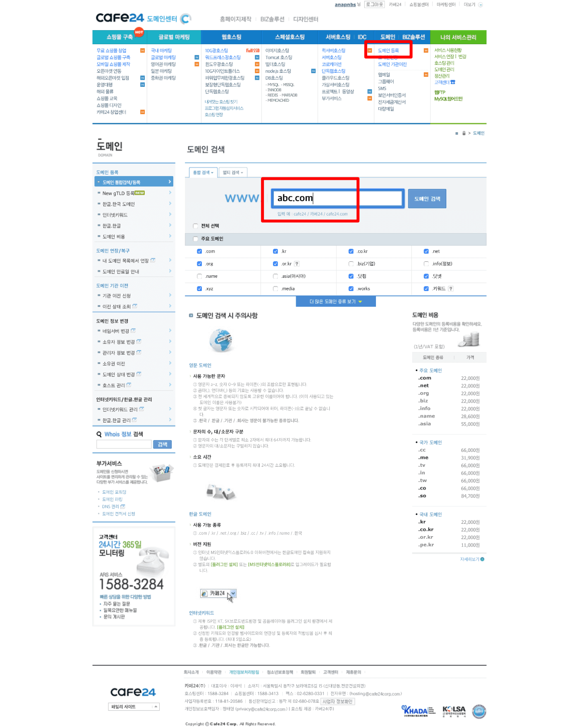This screenshot has height=728, width=579.
Task: Click the abc.com domain search input
Action: click(337, 198)
